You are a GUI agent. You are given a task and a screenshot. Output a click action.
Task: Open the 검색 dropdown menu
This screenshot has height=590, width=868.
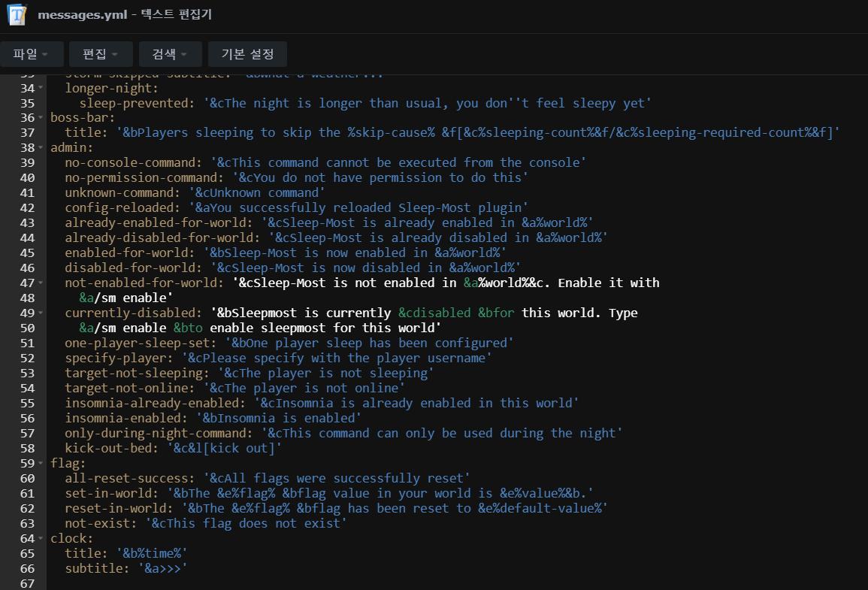[170, 54]
